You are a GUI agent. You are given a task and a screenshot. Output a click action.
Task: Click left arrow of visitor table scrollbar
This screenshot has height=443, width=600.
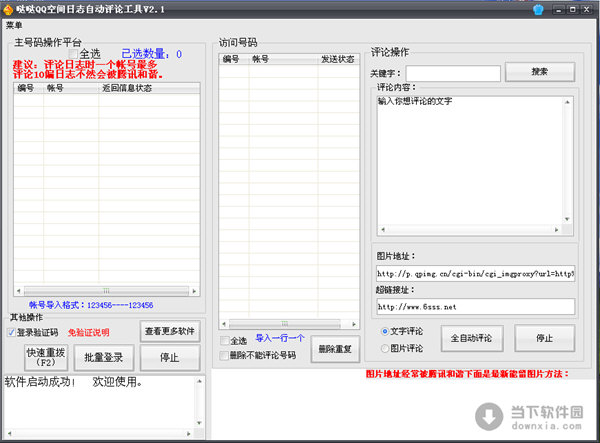[x=224, y=324]
